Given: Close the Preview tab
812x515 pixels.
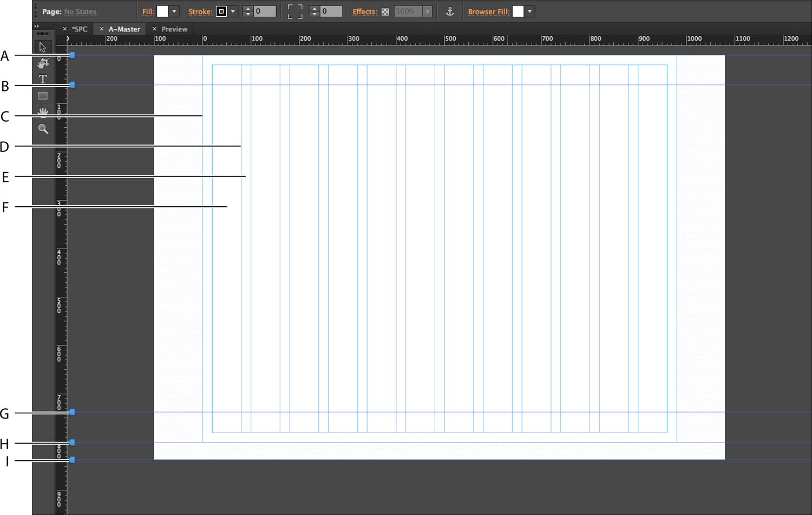Looking at the screenshot, I should (154, 29).
